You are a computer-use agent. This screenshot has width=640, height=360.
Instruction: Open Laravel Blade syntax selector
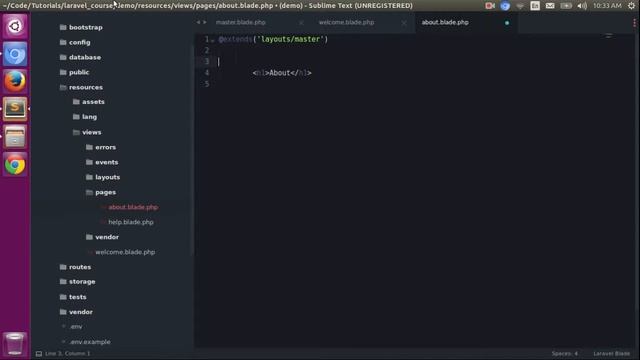[611, 353]
